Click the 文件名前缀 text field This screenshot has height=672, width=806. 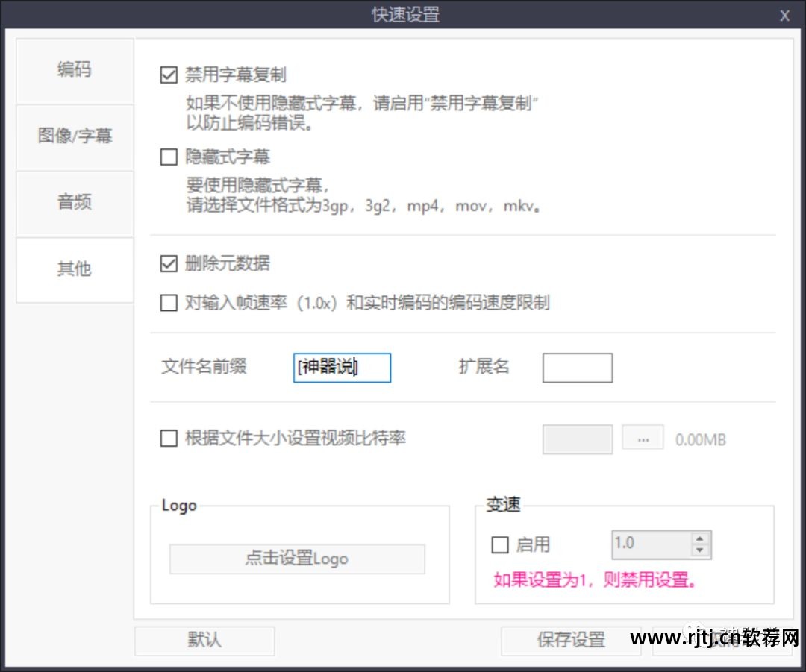(342, 367)
